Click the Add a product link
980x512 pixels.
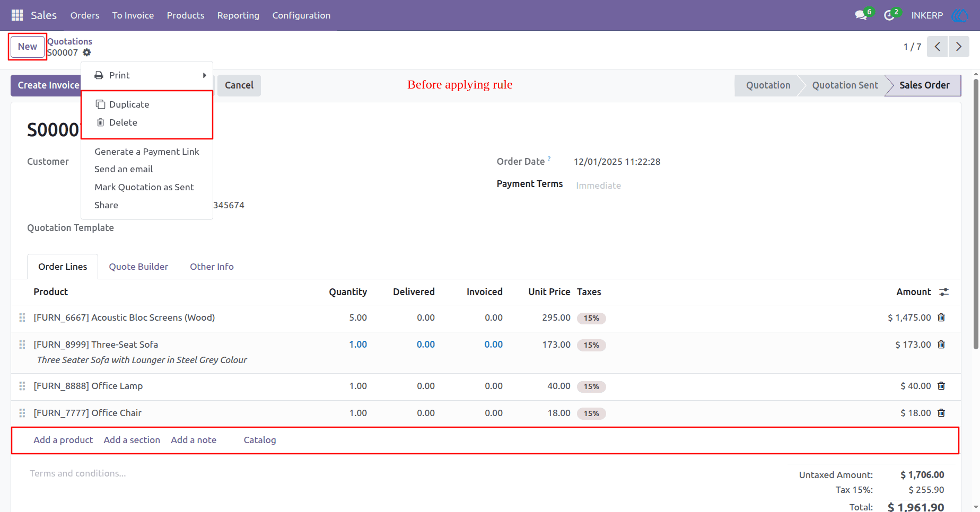(x=63, y=440)
